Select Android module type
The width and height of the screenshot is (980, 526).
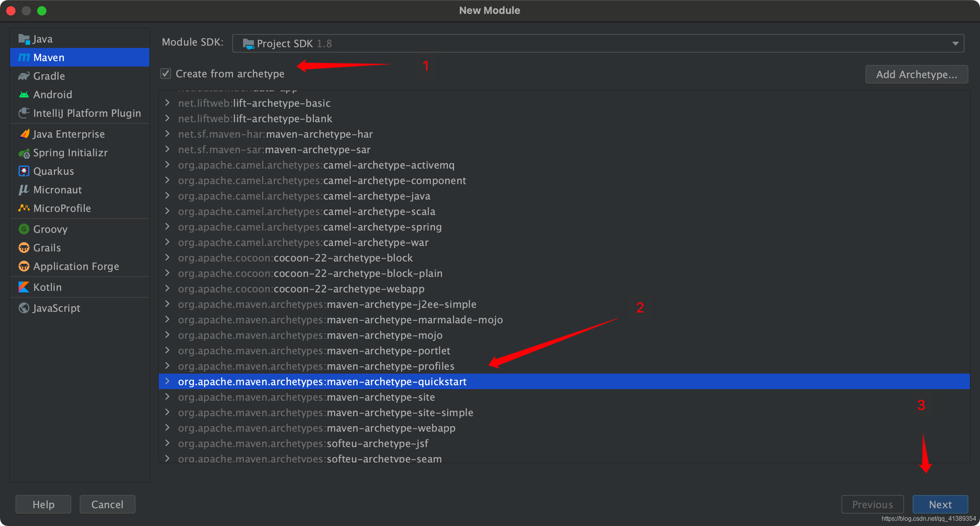click(x=80, y=94)
